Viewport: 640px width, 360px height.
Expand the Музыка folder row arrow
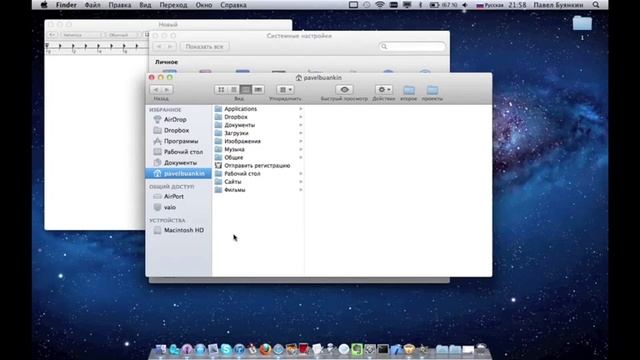point(300,149)
